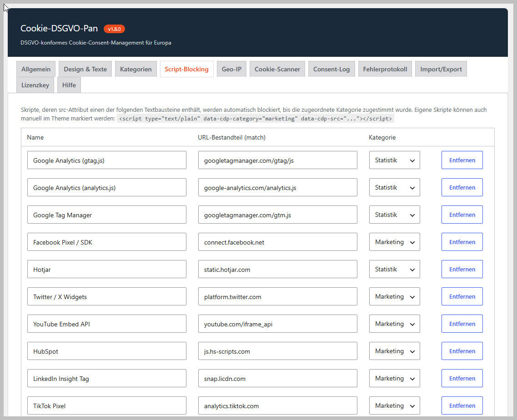Remove the TikTok Pixel entry
This screenshot has width=517, height=420.
[462, 405]
